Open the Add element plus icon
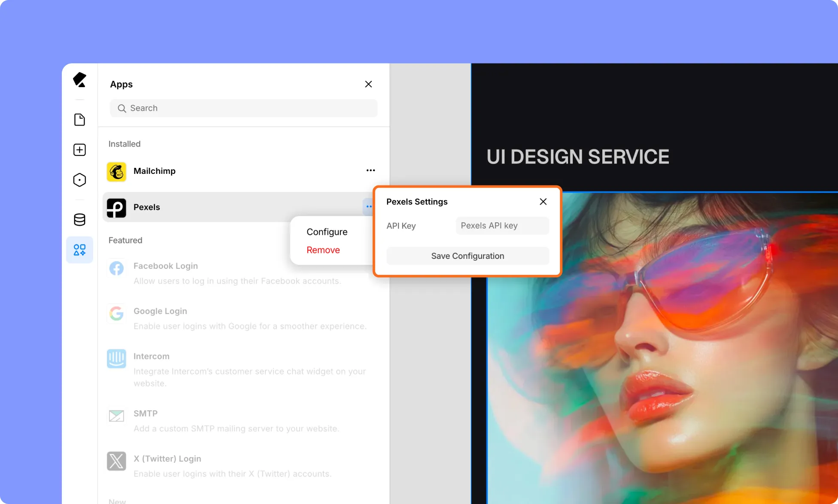Screen dimensions: 838x504 click(80, 150)
